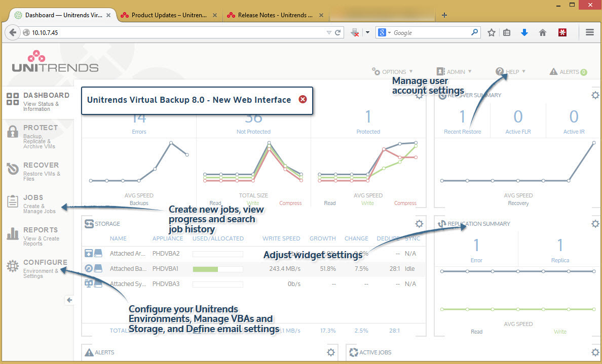
Task: Open Active Jobs widget settings gear
Action: pyautogui.click(x=595, y=352)
